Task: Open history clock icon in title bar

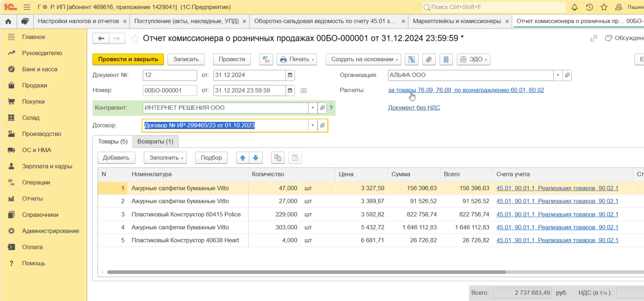Action: (x=589, y=7)
